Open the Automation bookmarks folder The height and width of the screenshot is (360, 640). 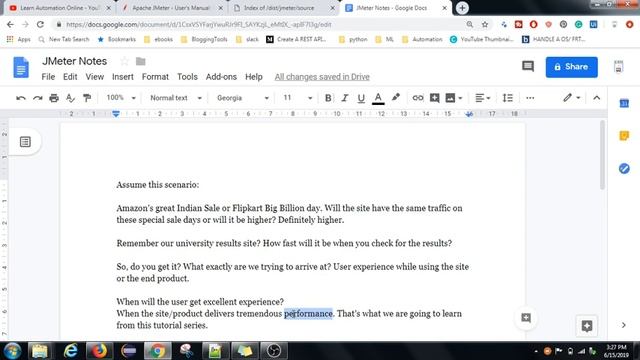(x=422, y=39)
